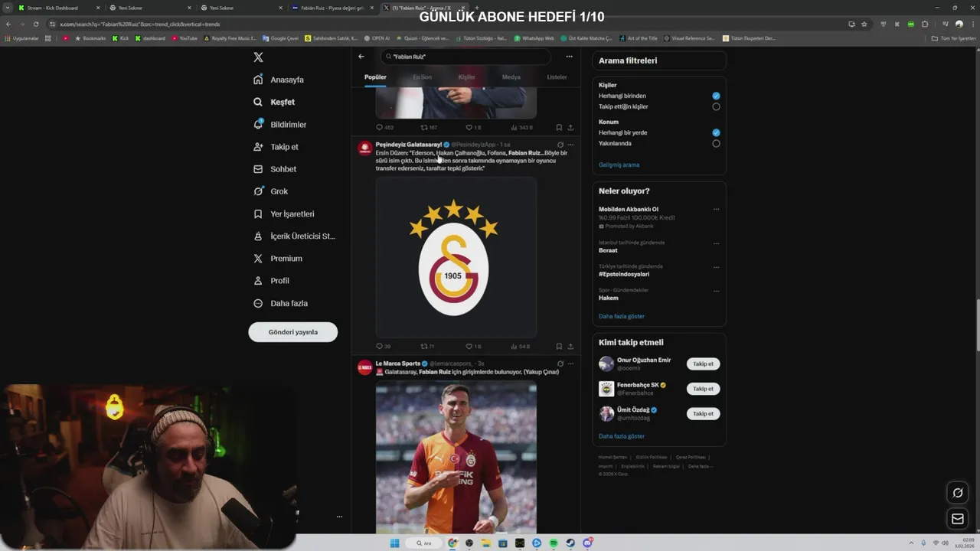Open Grok from sidebar
The image size is (980, 551).
270,191
